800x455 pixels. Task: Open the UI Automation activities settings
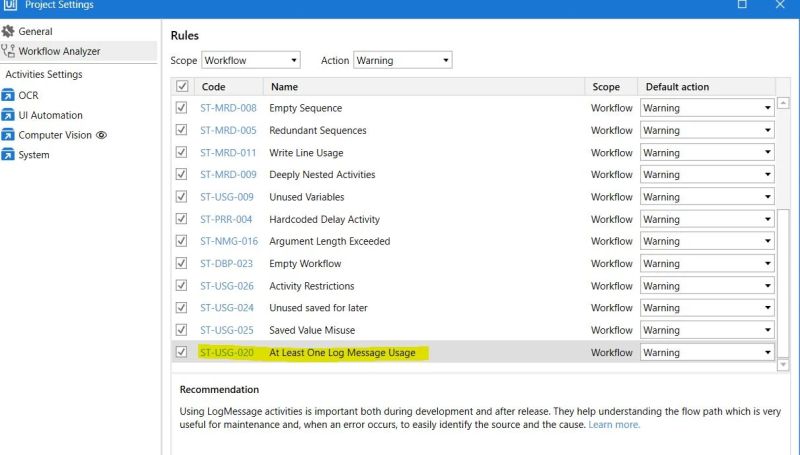click(x=51, y=115)
